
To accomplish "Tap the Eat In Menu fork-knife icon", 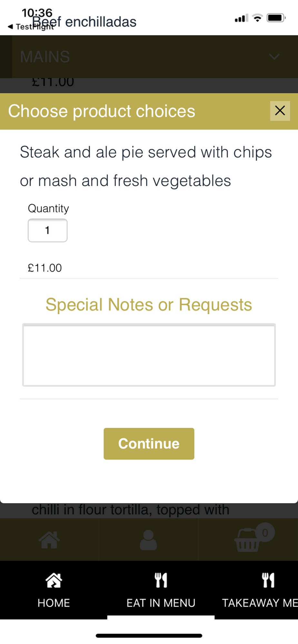I will coord(161,580).
